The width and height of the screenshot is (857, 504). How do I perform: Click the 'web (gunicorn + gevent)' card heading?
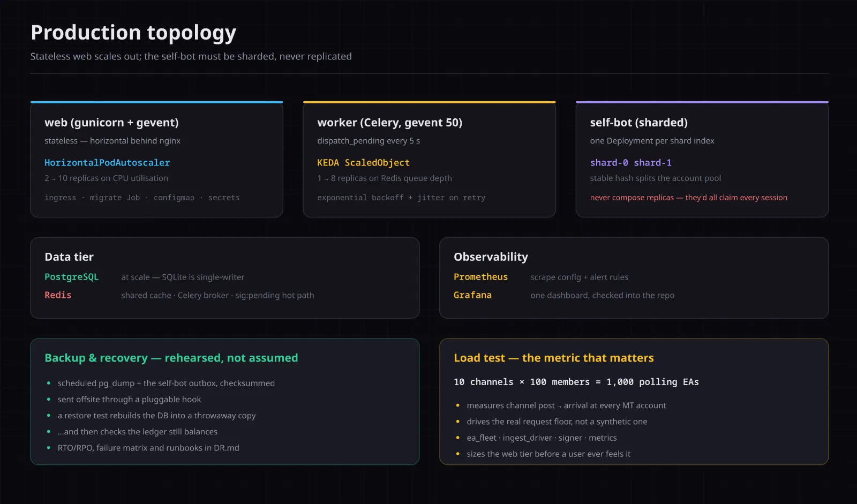(x=111, y=123)
